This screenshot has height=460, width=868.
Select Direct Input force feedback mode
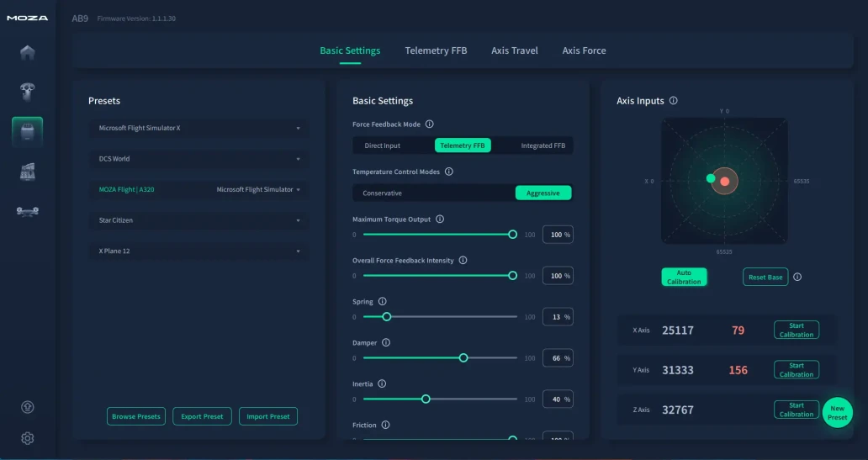click(x=382, y=145)
